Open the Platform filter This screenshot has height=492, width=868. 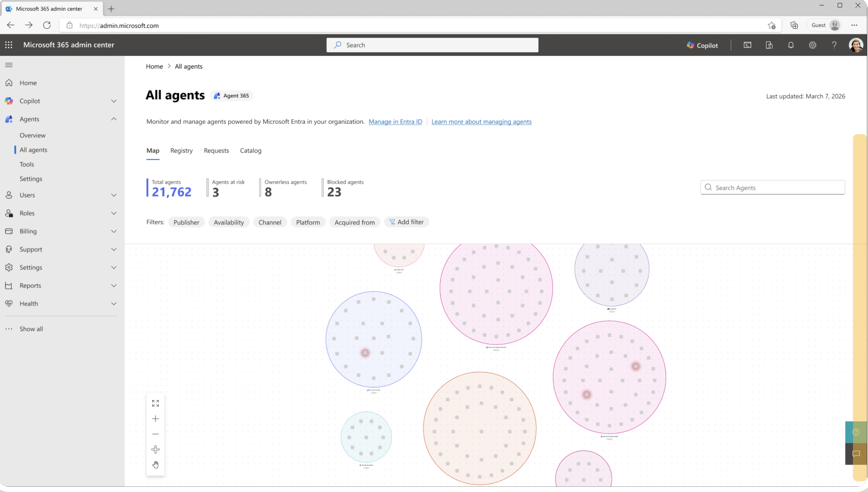tap(308, 222)
